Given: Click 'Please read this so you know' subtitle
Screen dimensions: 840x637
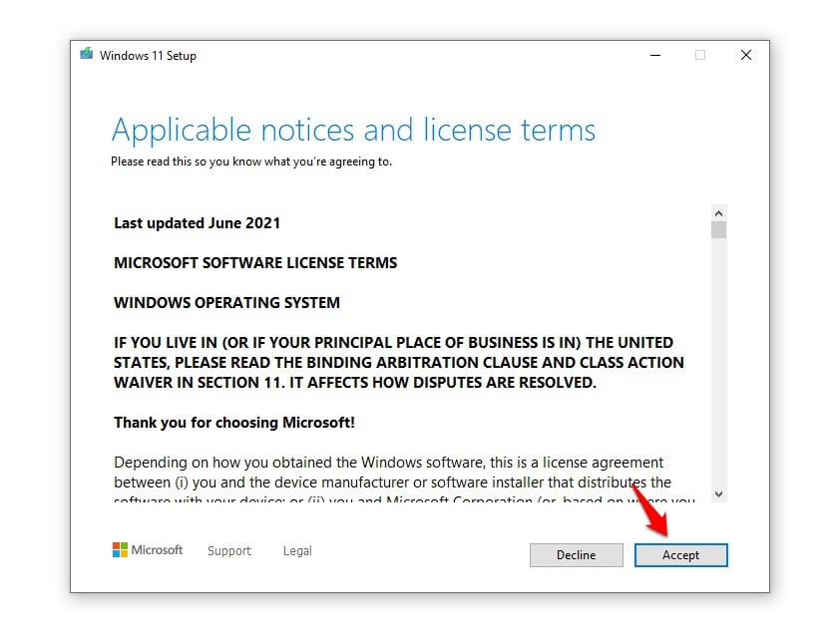Looking at the screenshot, I should tap(251, 161).
